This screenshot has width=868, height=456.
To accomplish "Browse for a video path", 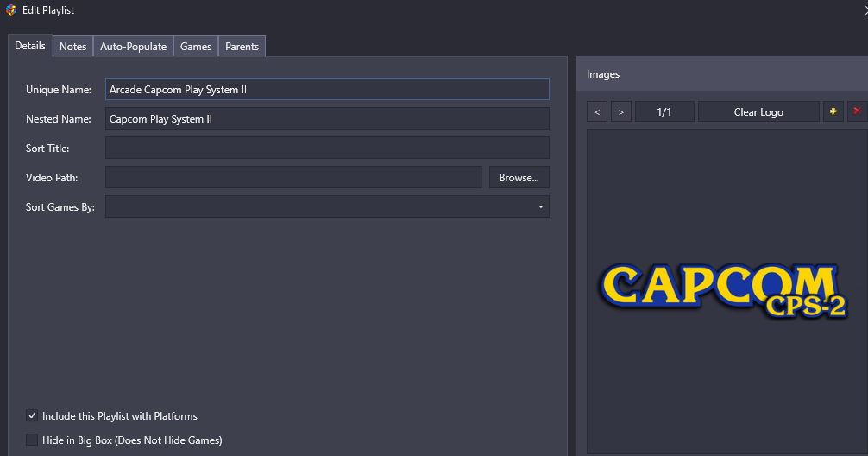I will pyautogui.click(x=519, y=177).
